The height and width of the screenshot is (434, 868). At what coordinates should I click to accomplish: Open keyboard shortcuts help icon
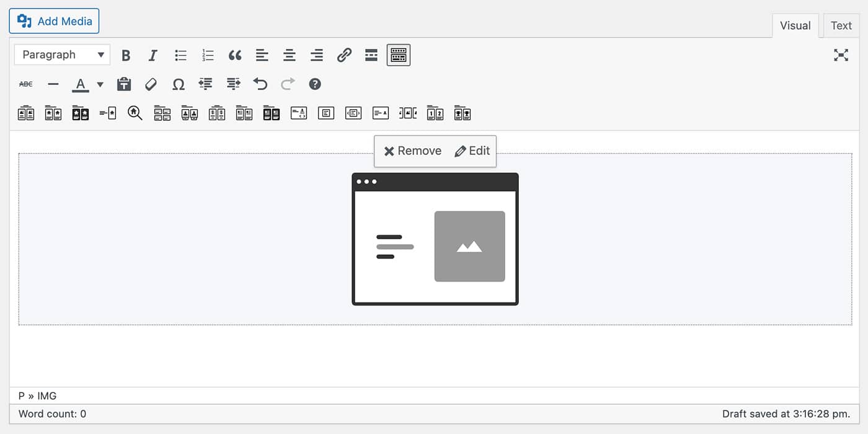coord(315,84)
